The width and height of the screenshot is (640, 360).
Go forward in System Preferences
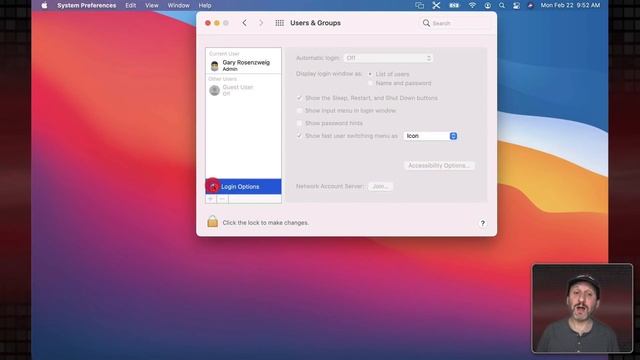coord(261,23)
